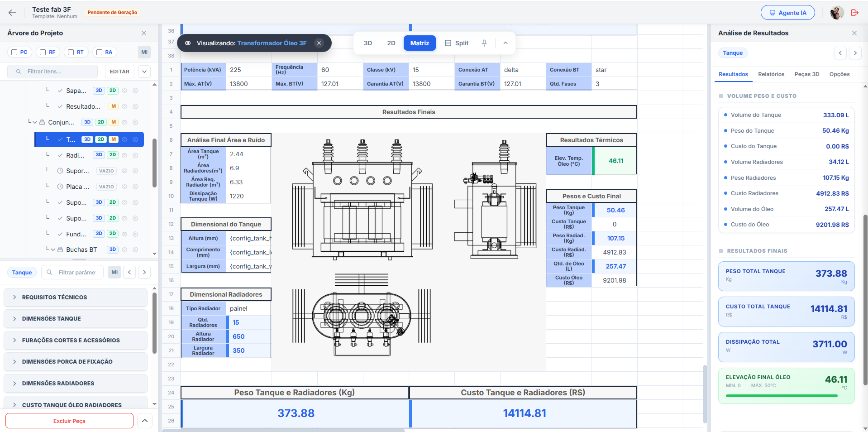
Task: Open the Opções tab
Action: coord(839,74)
